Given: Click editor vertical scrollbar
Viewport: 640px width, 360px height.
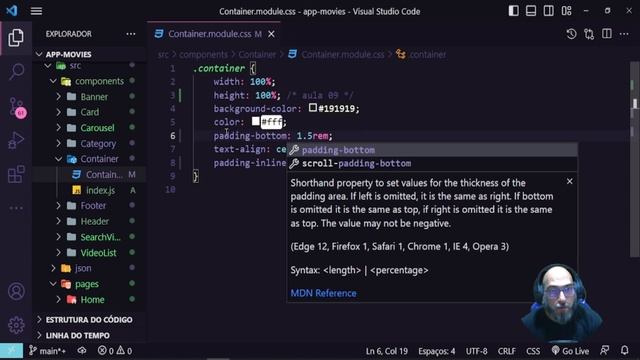Looking at the screenshot, I should point(634,159).
